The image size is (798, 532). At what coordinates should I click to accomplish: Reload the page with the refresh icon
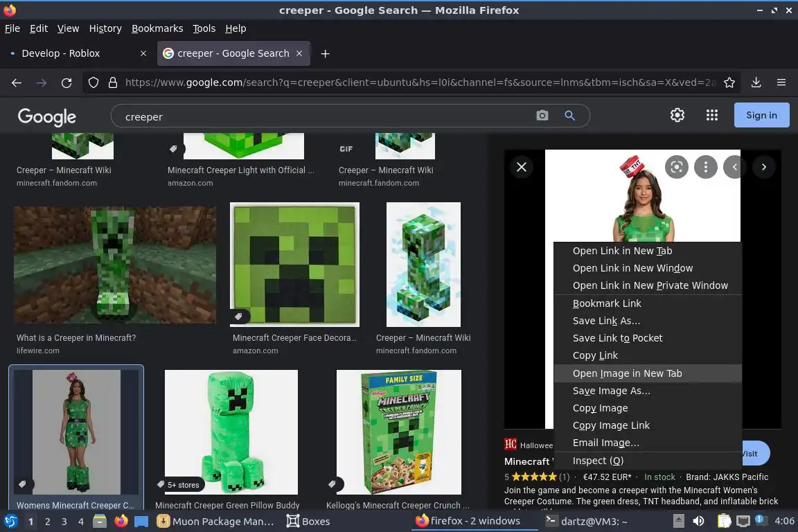(66, 82)
